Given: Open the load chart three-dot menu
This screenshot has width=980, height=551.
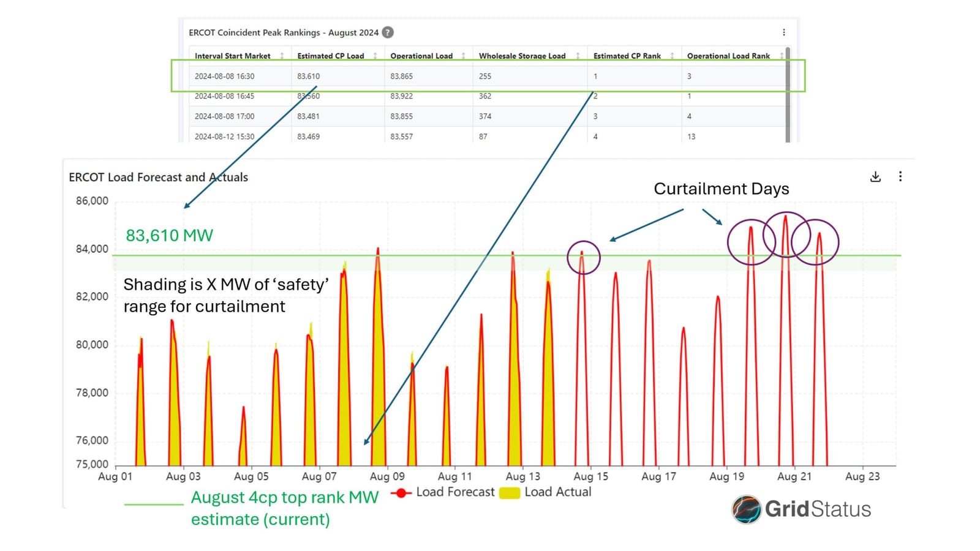Looking at the screenshot, I should [x=900, y=176].
